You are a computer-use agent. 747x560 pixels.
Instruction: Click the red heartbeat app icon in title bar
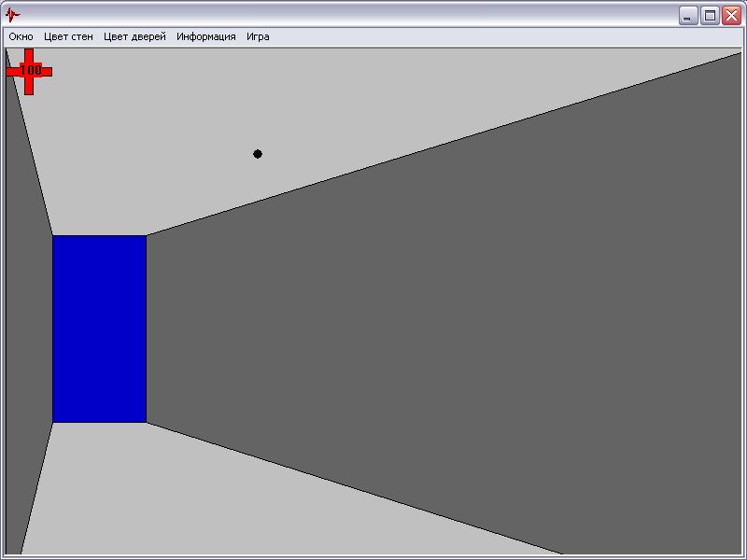coord(12,15)
